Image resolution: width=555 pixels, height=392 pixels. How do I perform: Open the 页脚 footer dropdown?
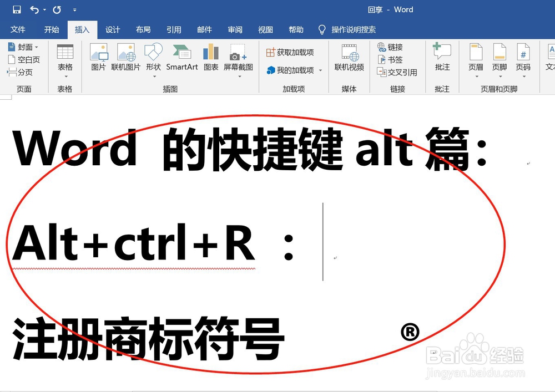pos(500,60)
